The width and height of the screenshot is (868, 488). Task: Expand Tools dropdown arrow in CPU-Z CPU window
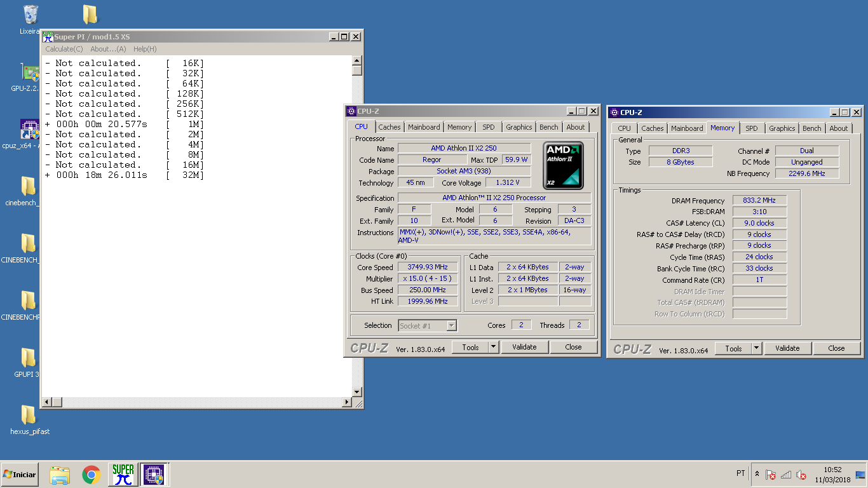click(x=494, y=347)
